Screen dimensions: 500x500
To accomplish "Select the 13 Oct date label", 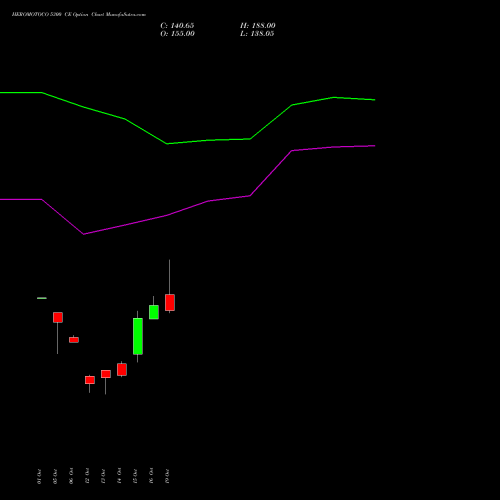I will (103, 476).
